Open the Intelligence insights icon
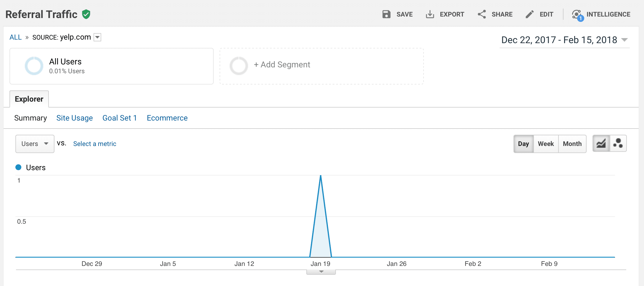This screenshot has width=644, height=286. pos(577,15)
